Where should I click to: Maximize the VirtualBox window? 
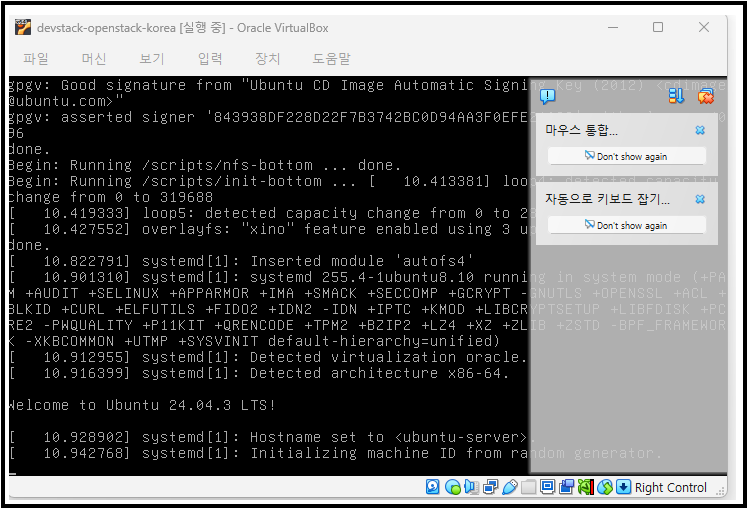pos(658,28)
